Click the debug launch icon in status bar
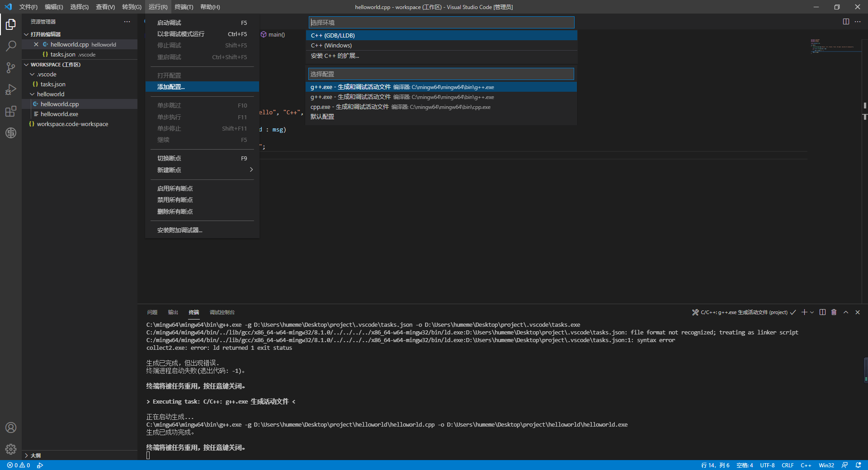This screenshot has width=868, height=470. [x=40, y=465]
